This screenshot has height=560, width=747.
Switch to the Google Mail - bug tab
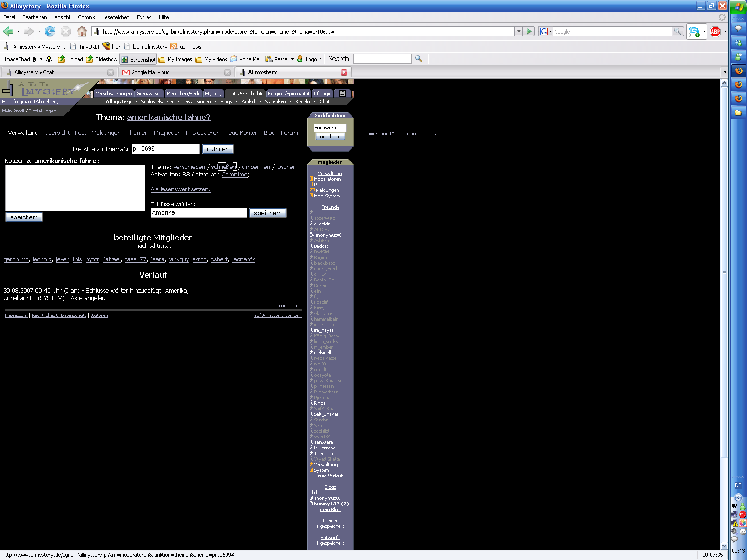pyautogui.click(x=175, y=72)
